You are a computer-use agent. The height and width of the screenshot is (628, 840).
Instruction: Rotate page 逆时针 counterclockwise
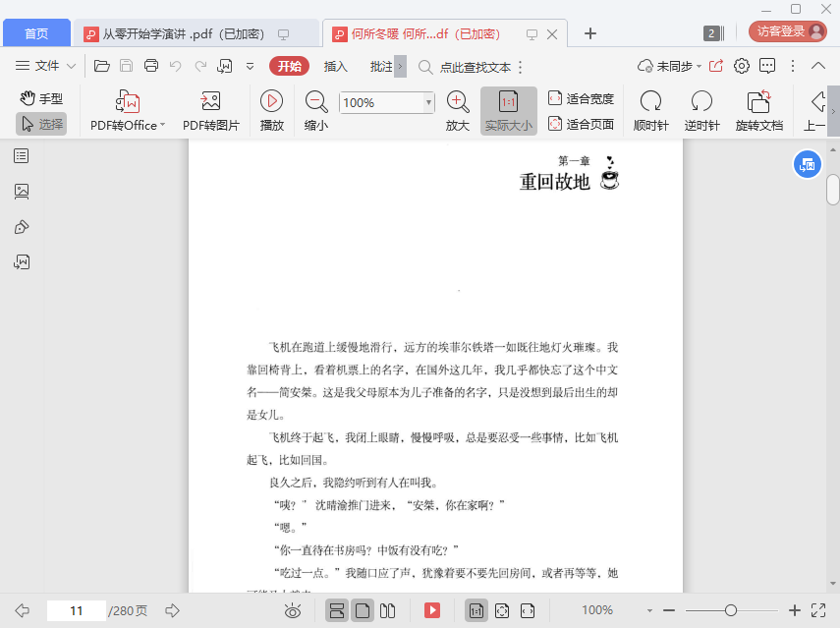[701, 111]
